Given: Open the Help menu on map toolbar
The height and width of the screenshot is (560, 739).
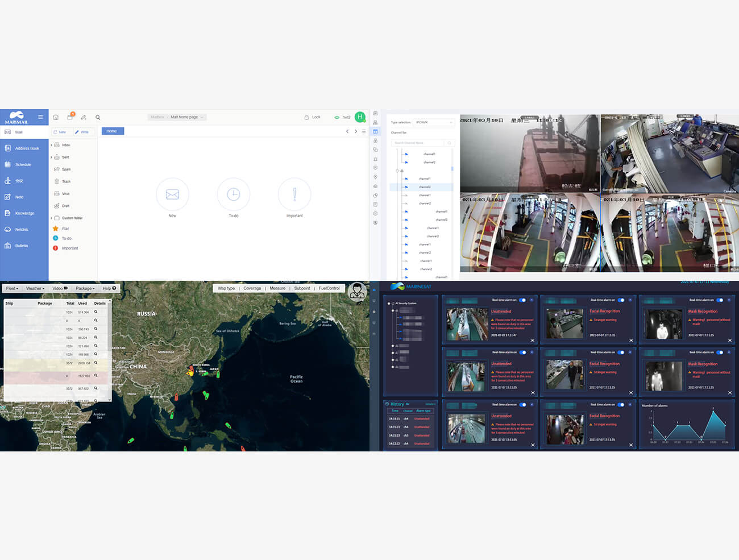Looking at the screenshot, I should (109, 288).
